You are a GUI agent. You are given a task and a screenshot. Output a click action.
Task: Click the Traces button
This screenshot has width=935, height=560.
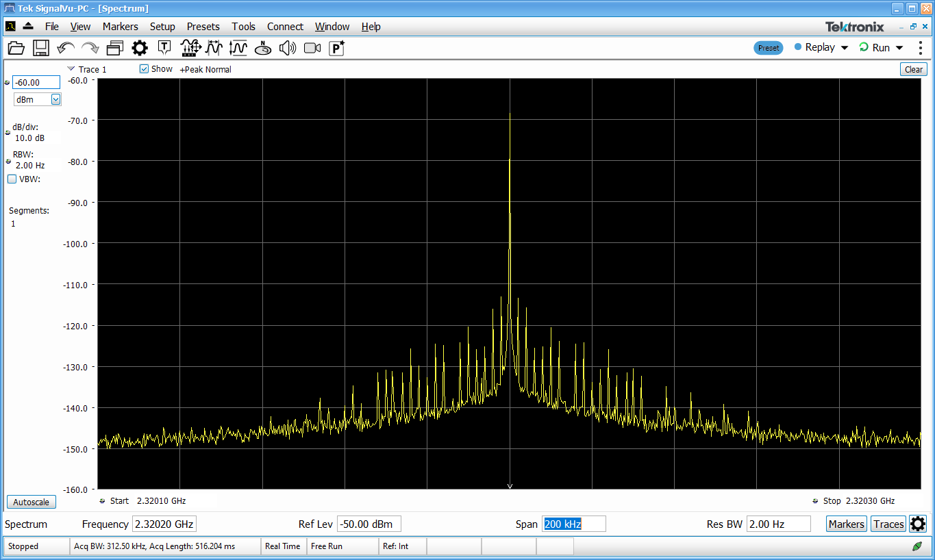click(888, 524)
